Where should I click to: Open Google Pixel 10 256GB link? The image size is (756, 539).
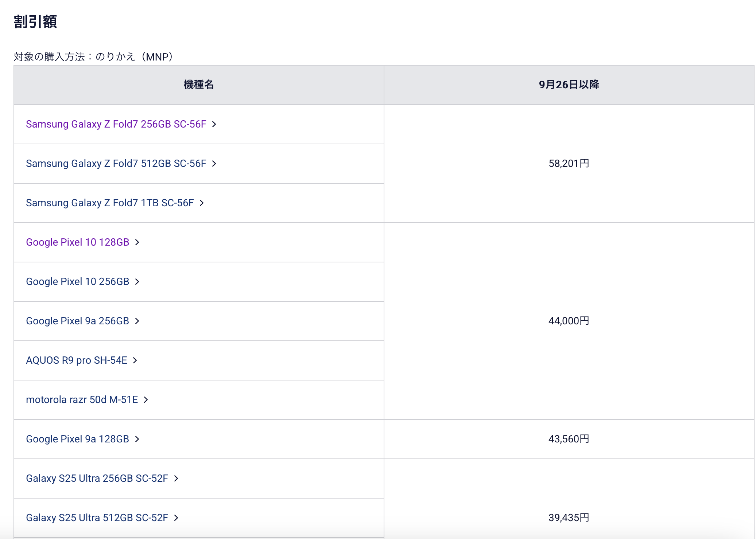[78, 282]
